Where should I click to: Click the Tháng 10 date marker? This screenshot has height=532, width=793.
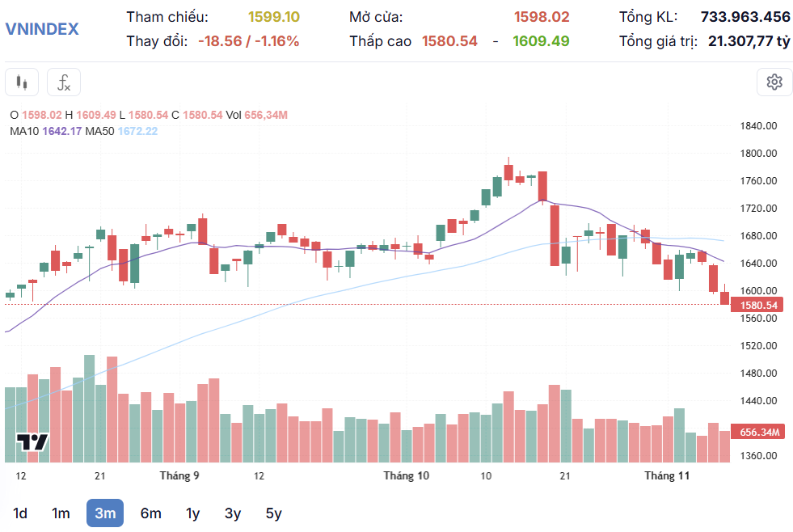406,475
